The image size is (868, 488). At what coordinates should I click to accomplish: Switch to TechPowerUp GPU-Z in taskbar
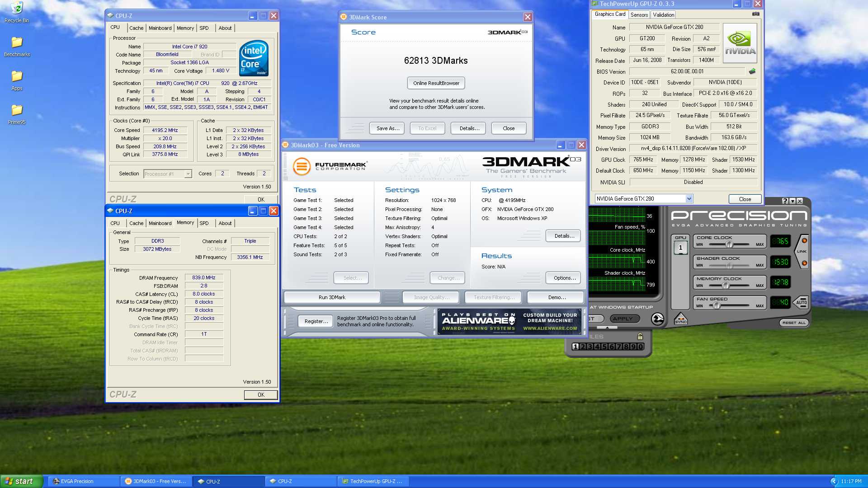click(373, 481)
